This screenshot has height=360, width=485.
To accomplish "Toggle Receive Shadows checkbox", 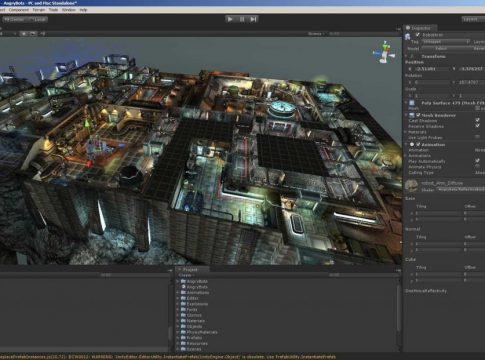I will pyautogui.click(x=478, y=126).
